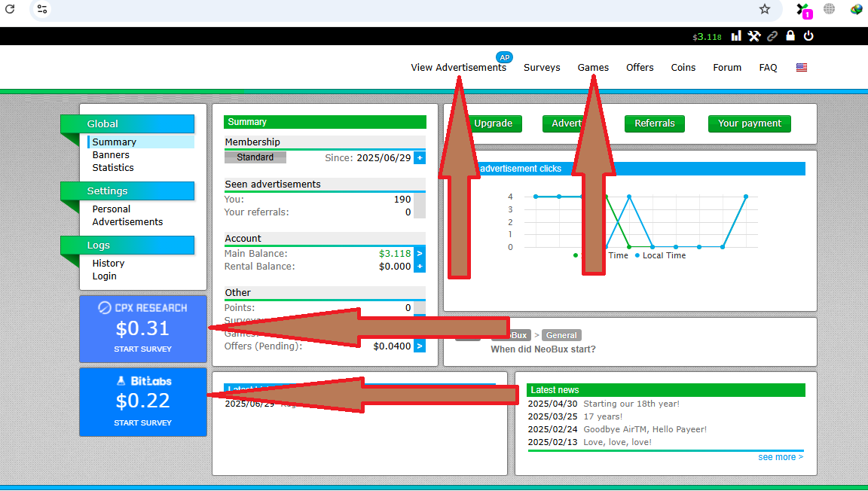The height and width of the screenshot is (491, 868).
Task: Click the gray globe extension icon
Action: click(830, 8)
